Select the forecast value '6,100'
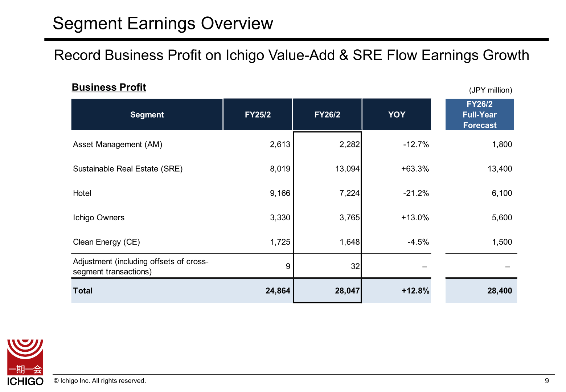Viewport: 566px width, 392px height. pyautogui.click(x=502, y=193)
